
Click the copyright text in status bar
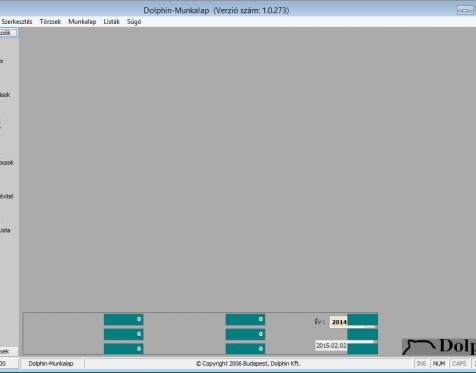pos(248,364)
